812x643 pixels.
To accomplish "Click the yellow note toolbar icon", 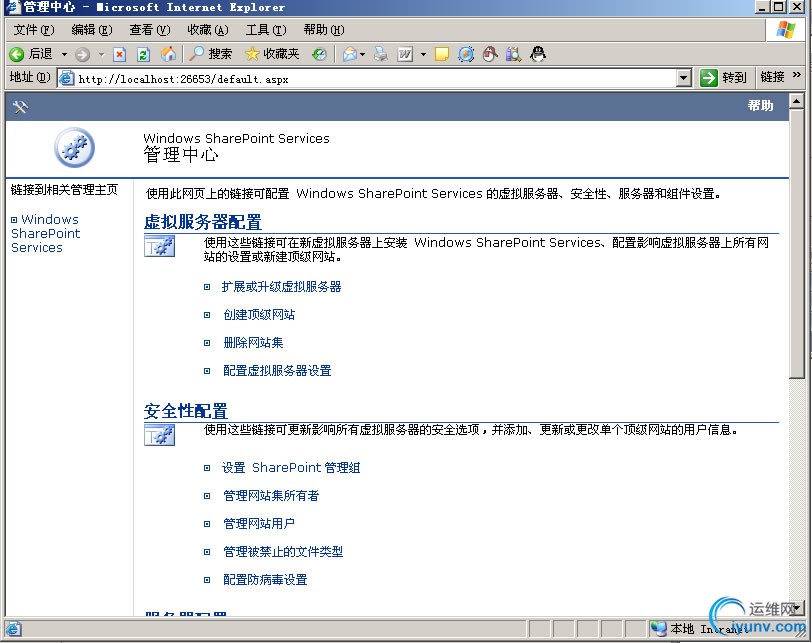I will 441,54.
